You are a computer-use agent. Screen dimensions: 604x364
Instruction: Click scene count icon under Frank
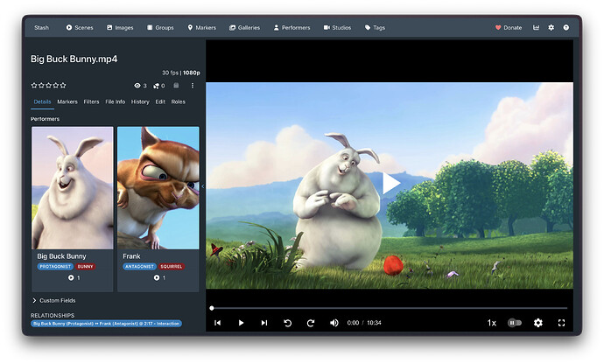click(x=157, y=277)
